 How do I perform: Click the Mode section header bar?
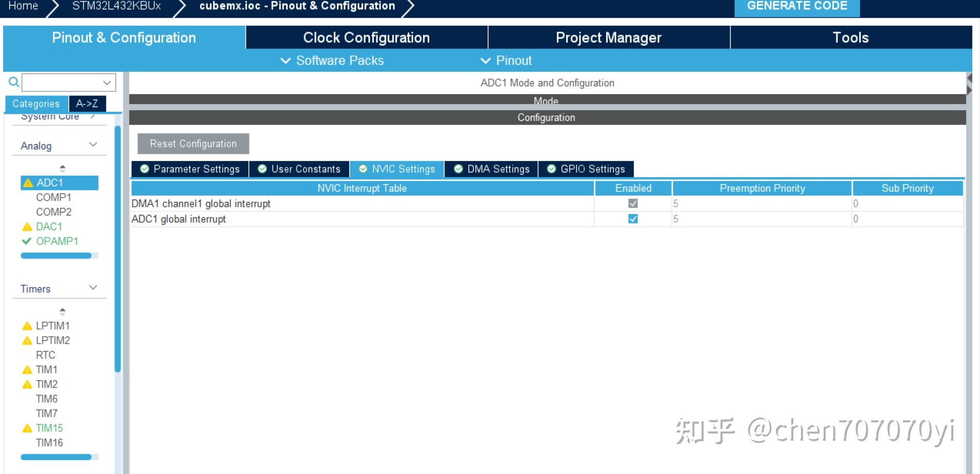click(x=547, y=100)
